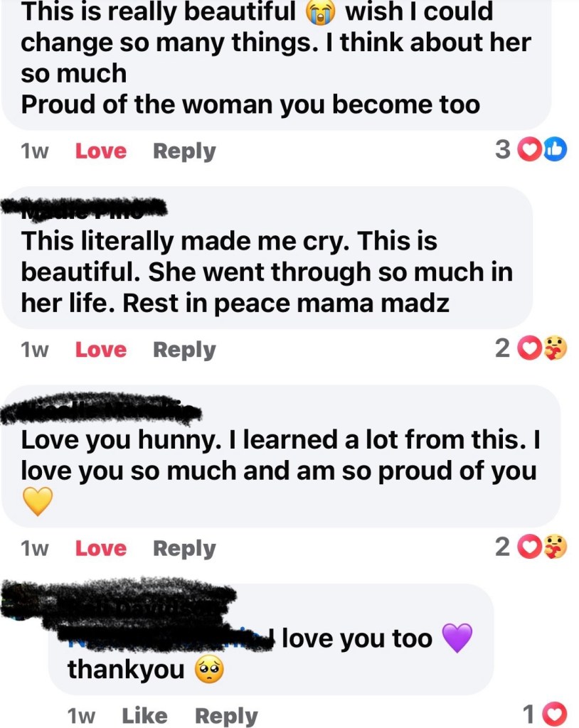579x728 pixels.
Task: Click the heart reaction on the "I love you too" reply
Action: point(556,713)
